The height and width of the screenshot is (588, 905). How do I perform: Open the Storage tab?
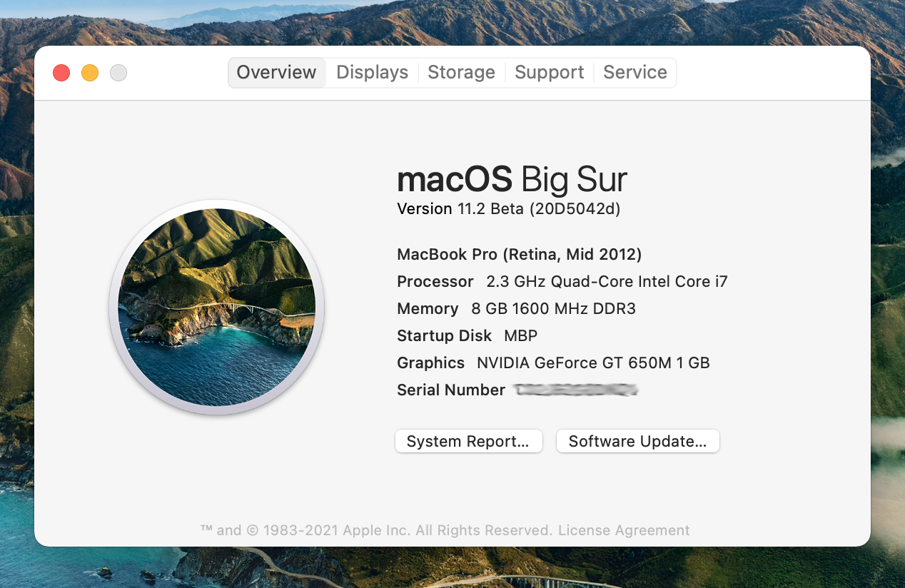click(461, 73)
